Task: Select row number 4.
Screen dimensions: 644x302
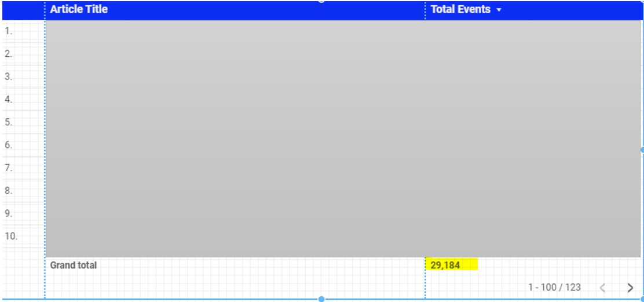Action: pos(9,99)
